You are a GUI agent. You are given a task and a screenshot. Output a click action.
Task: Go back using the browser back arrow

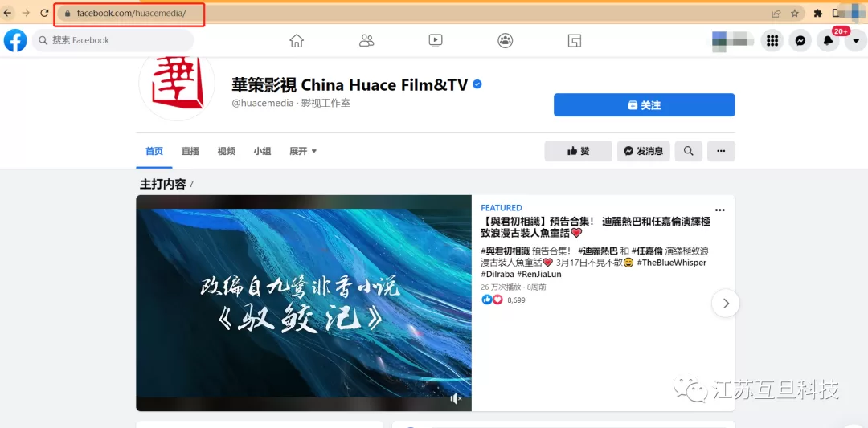point(8,14)
